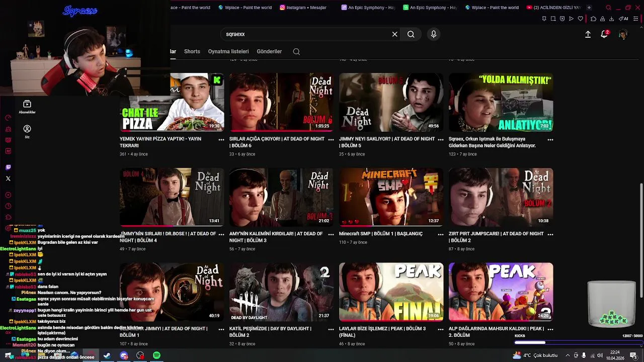Open options for SIRLAR AÇIĞA ÇIKIYOR video
This screenshot has height=362, width=644.
(x=331, y=140)
